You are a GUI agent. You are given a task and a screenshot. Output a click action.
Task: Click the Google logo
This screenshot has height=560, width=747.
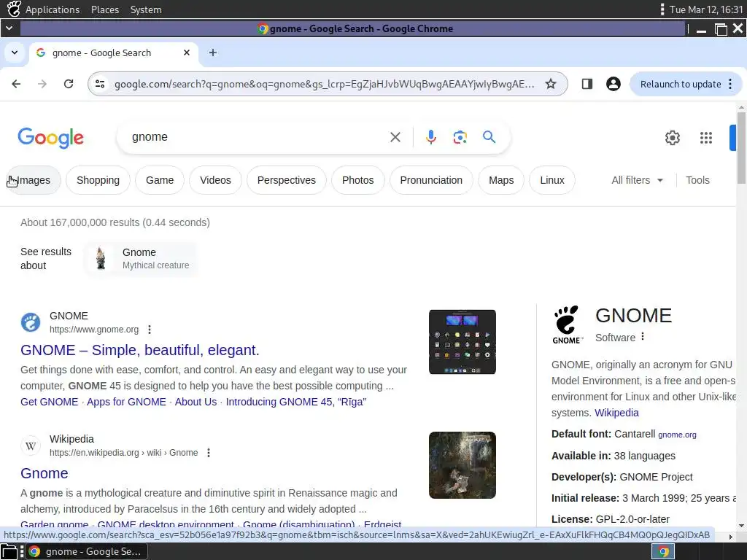click(50, 138)
